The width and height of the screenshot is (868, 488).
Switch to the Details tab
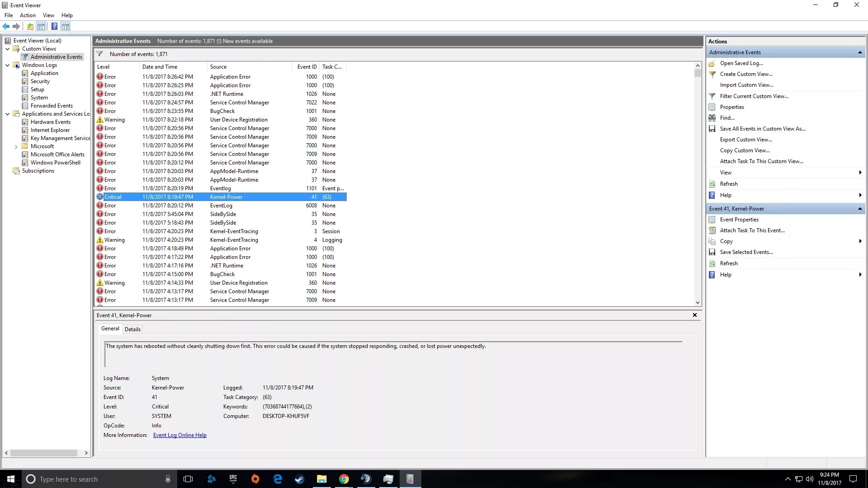[132, 329]
